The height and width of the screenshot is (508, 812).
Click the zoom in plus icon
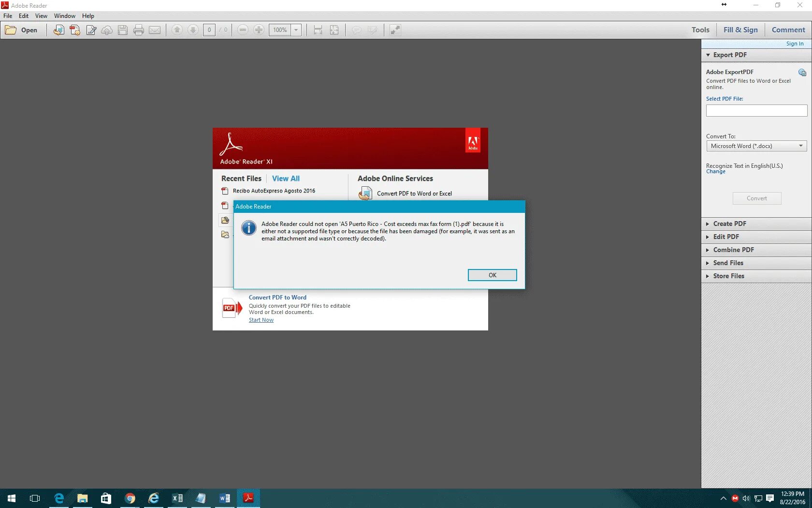[259, 30]
